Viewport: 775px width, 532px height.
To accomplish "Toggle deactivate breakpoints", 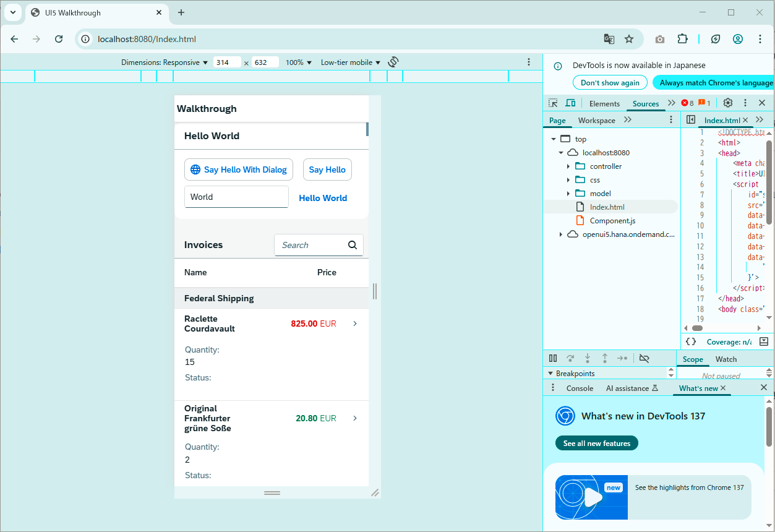I will point(644,358).
